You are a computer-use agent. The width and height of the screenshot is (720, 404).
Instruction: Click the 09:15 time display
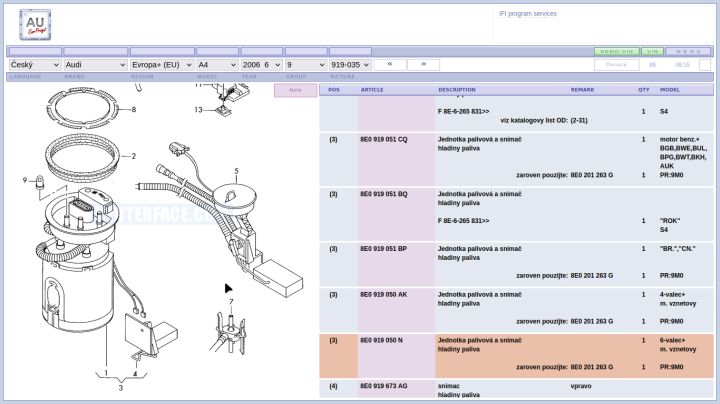tap(682, 65)
